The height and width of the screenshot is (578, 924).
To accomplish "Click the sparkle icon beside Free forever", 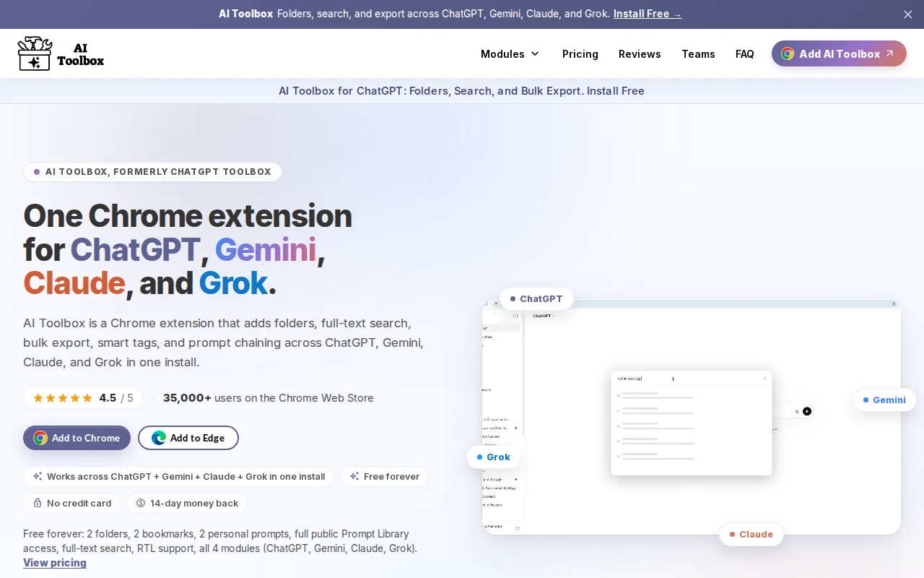I will point(354,476).
